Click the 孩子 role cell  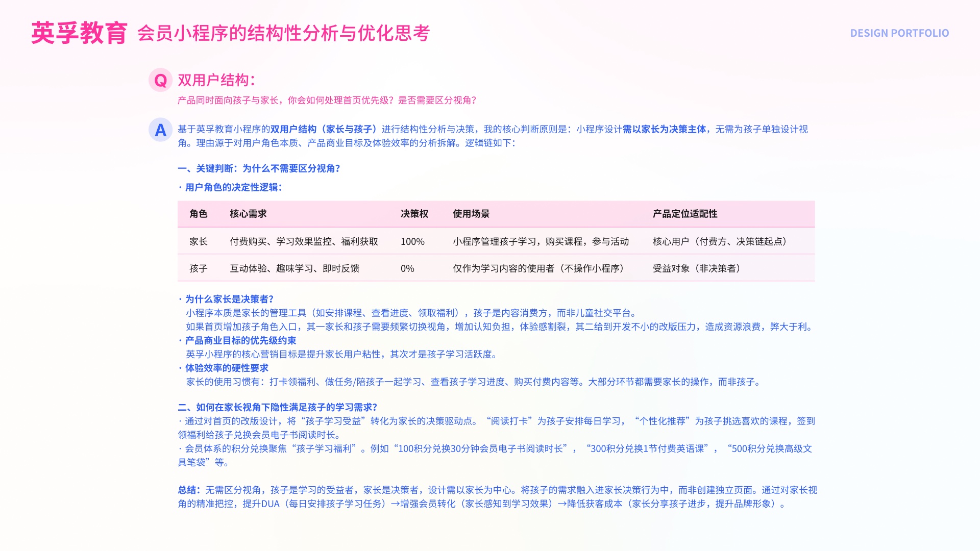click(199, 268)
